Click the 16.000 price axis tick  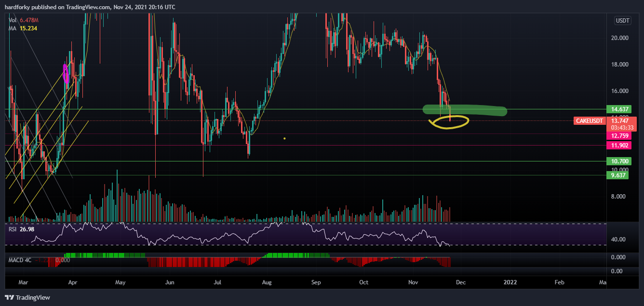[619, 91]
